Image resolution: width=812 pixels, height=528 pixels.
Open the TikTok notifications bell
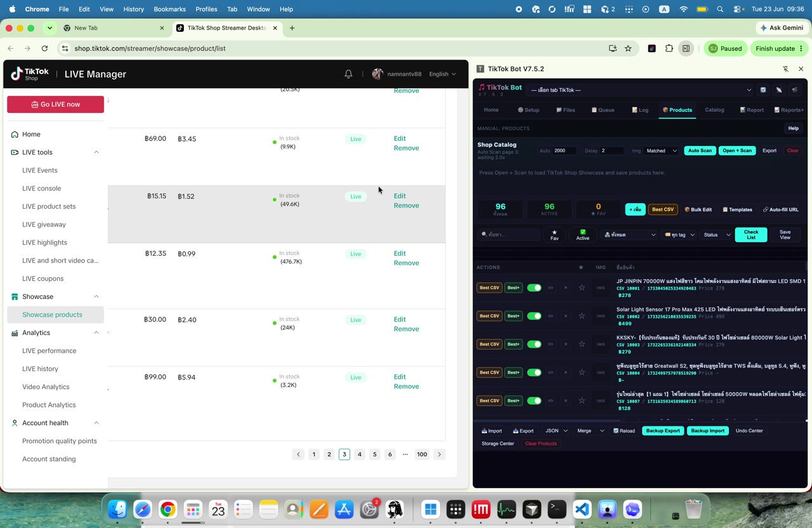(x=348, y=74)
